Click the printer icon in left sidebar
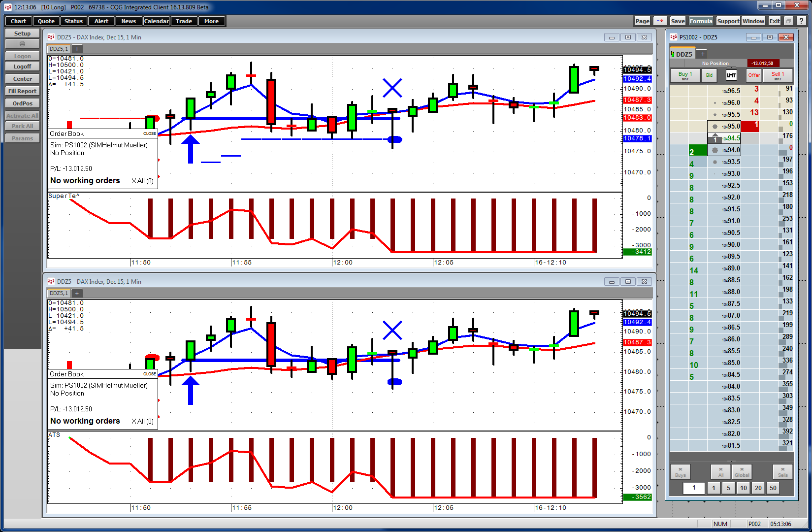This screenshot has height=532, width=812. tap(22, 44)
